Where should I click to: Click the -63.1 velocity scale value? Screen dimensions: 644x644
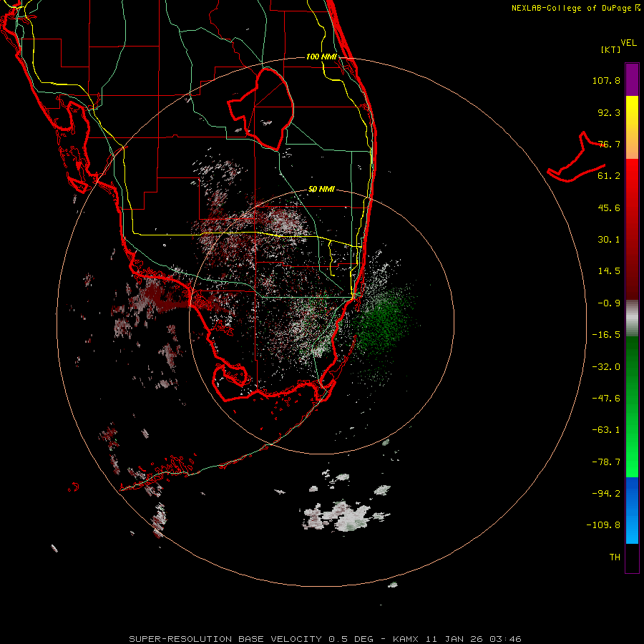point(606,430)
